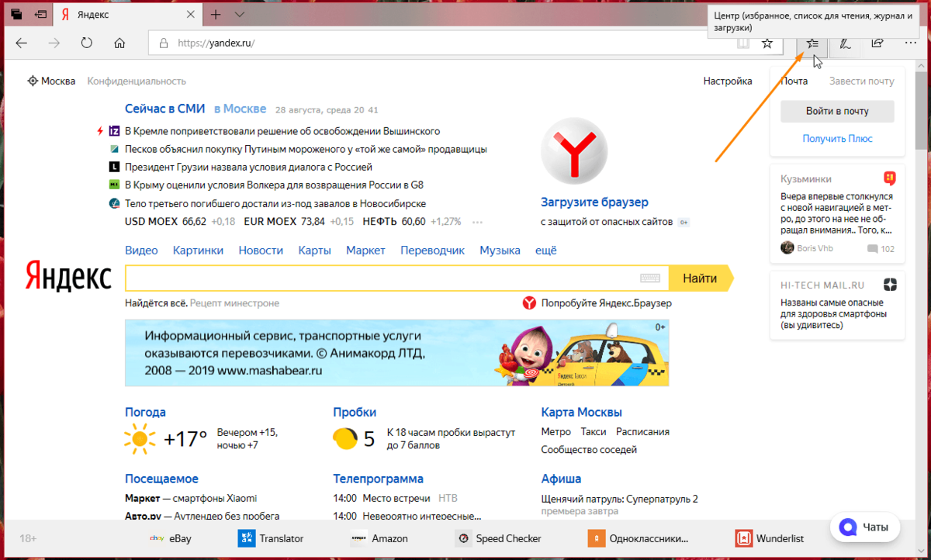Open the Новости section
This screenshot has width=931, height=560.
(260, 250)
